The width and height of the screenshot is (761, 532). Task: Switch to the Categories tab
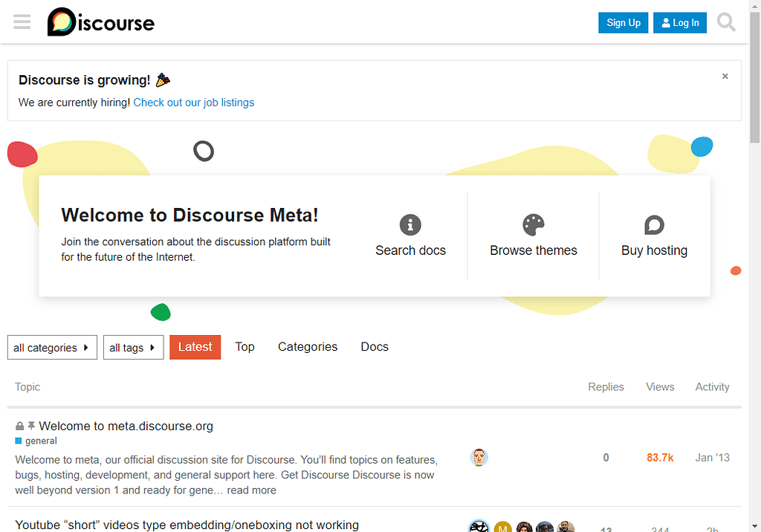308,347
